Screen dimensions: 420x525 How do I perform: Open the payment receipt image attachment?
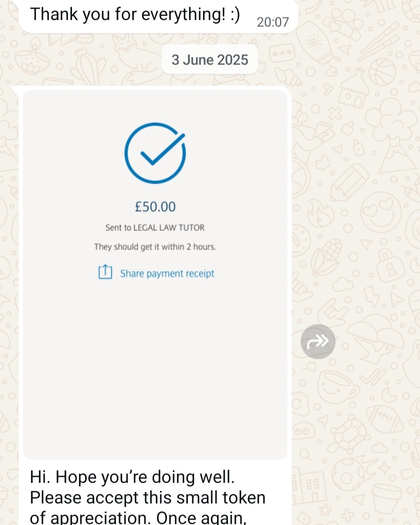point(155,275)
